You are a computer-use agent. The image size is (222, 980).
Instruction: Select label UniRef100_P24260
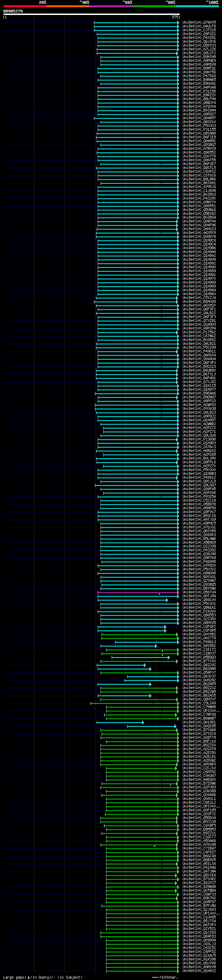(x=199, y=612)
